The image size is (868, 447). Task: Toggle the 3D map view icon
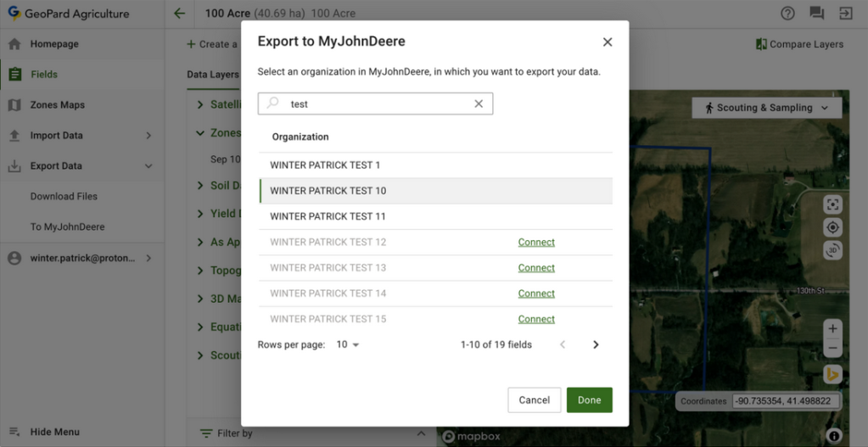[832, 250]
